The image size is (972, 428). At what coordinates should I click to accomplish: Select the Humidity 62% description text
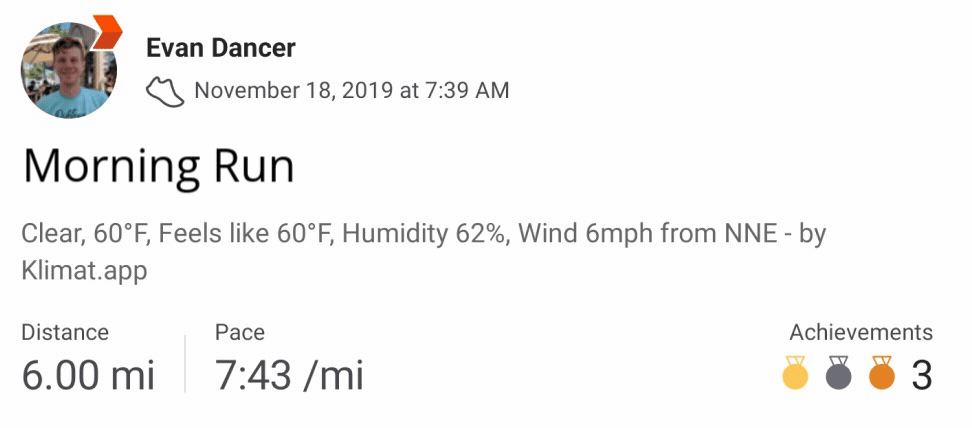tap(425, 234)
